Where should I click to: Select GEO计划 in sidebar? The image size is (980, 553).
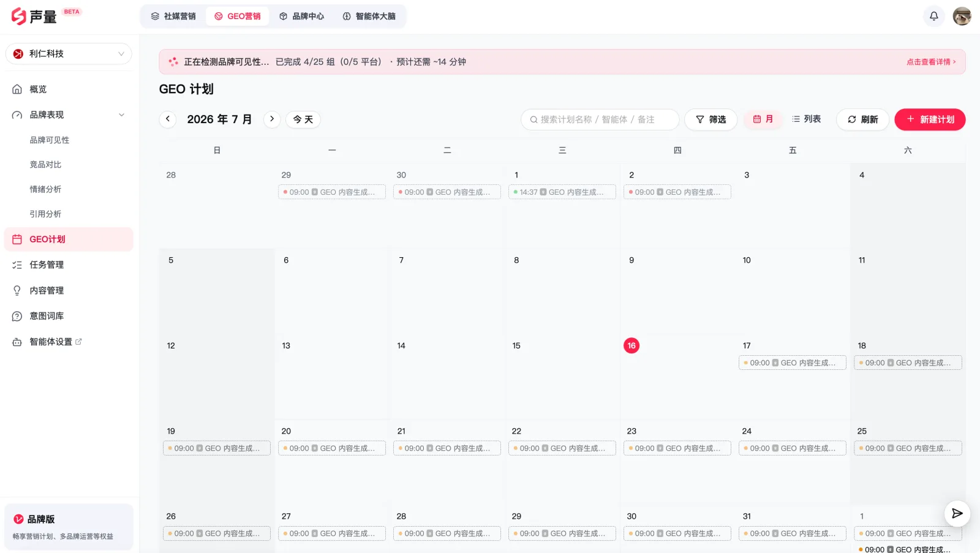tap(69, 239)
